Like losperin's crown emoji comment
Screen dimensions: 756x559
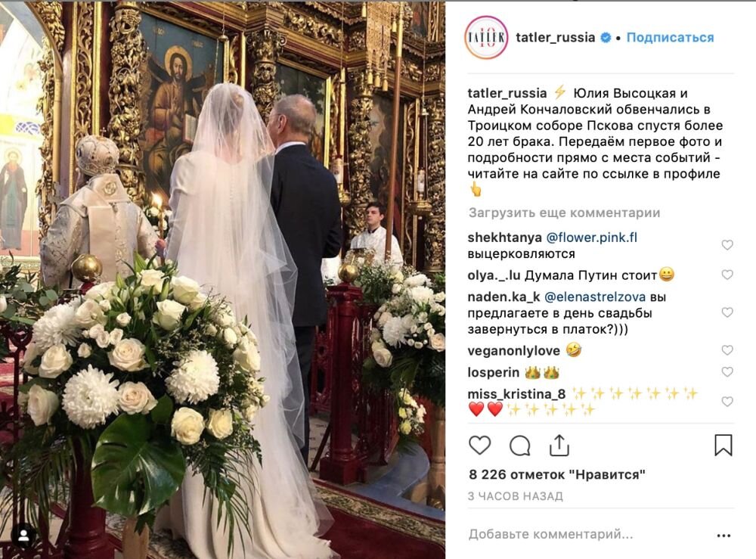[727, 372]
